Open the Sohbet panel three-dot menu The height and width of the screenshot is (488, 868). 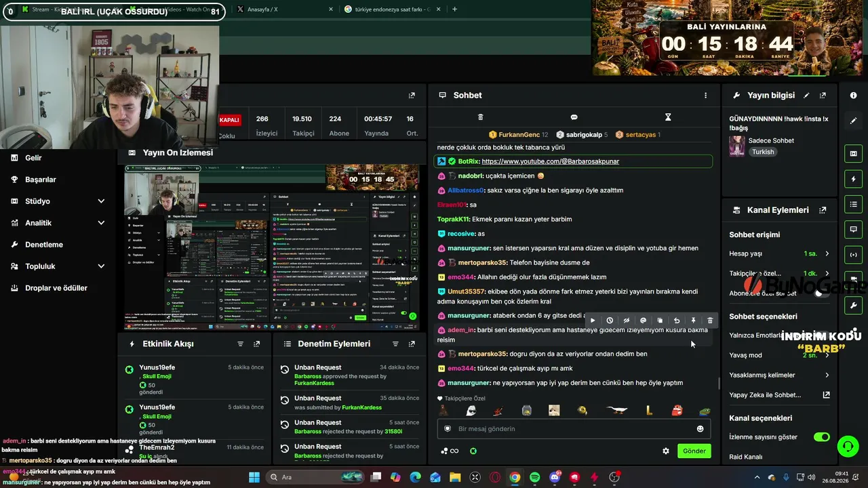(x=705, y=96)
